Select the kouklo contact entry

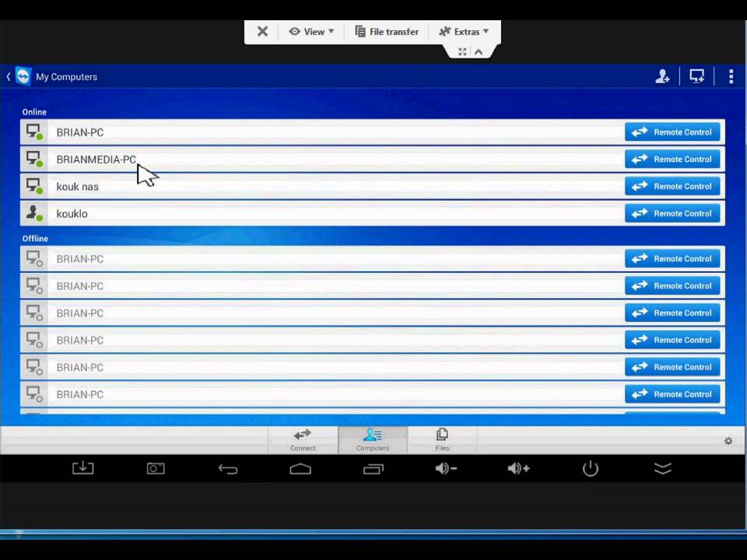(72, 214)
